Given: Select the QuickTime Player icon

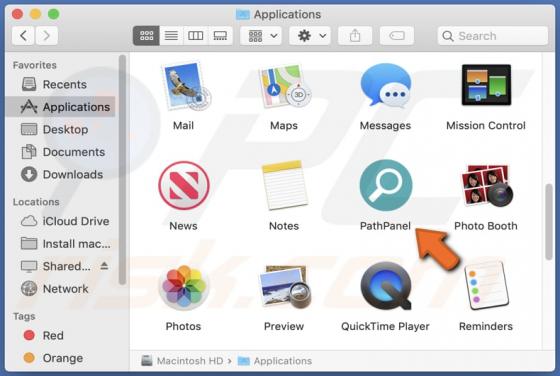Looking at the screenshot, I should coord(386,286).
